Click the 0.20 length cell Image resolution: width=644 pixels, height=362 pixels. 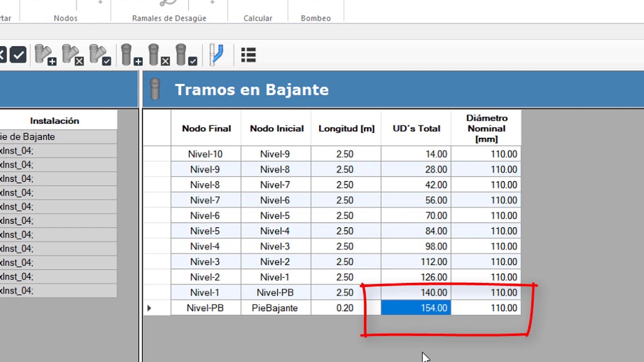click(346, 308)
